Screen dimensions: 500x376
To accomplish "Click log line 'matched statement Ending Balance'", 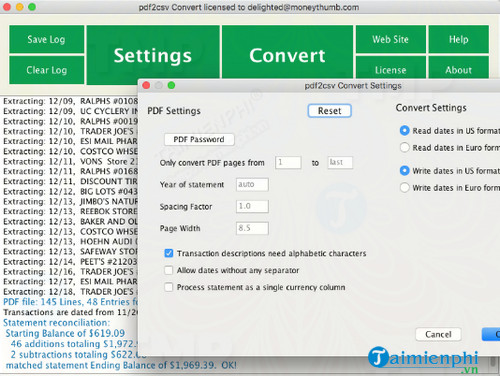I will pos(121,365).
